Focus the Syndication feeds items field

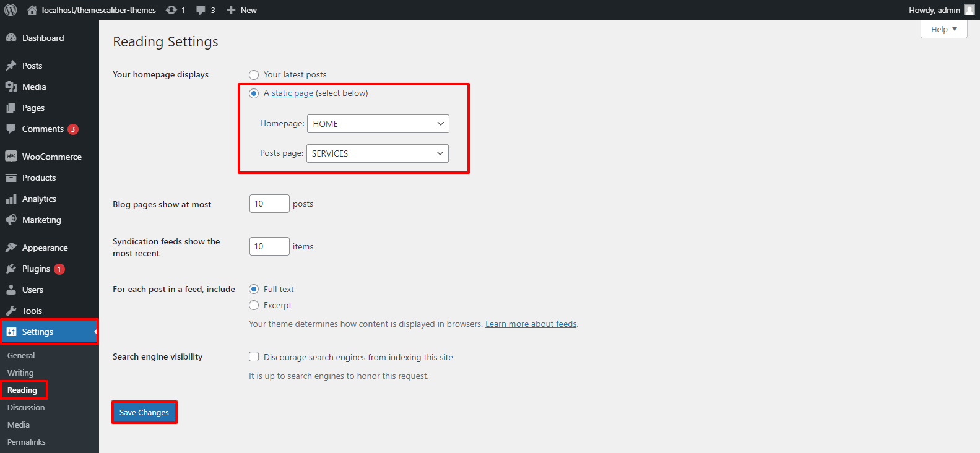(269, 246)
